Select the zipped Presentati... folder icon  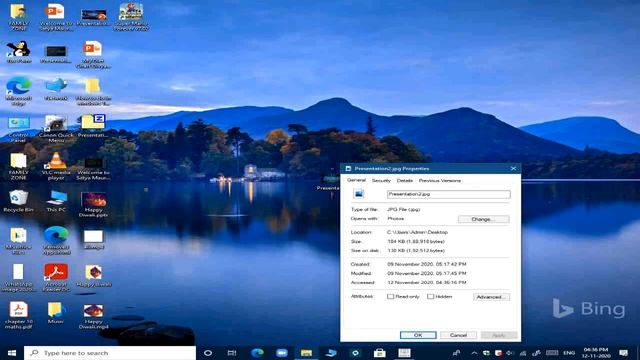[93, 126]
